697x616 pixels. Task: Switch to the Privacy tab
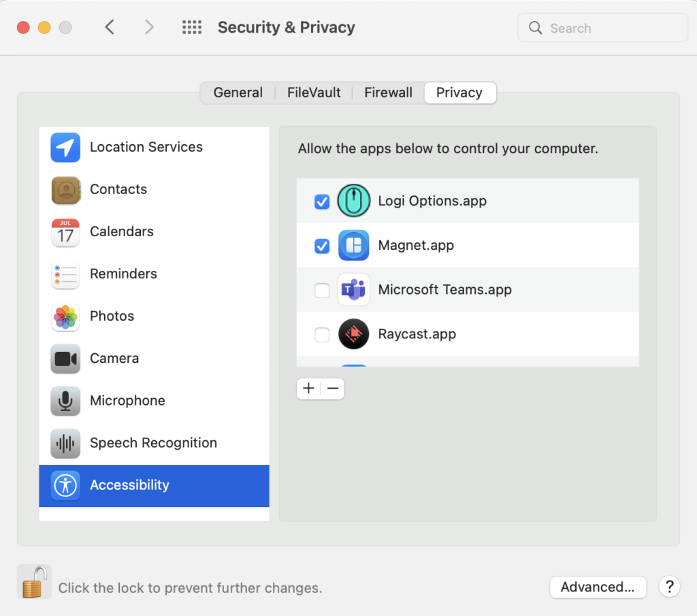point(460,93)
